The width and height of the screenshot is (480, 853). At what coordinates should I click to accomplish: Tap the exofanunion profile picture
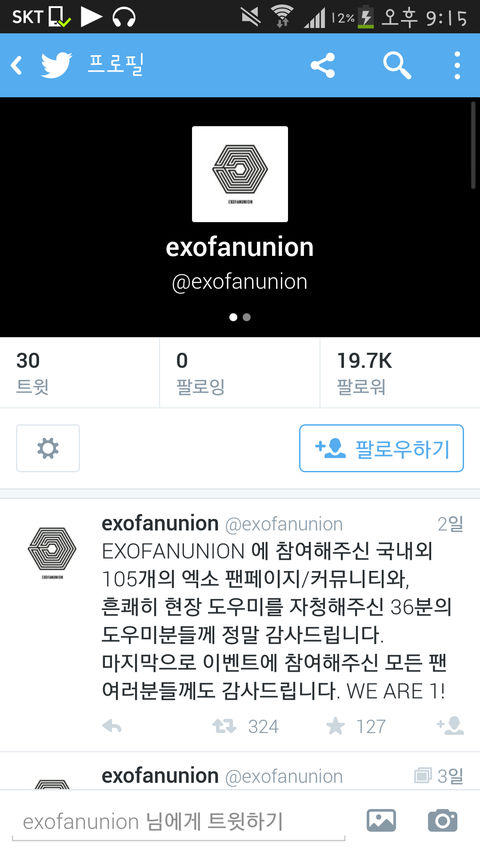click(x=240, y=174)
